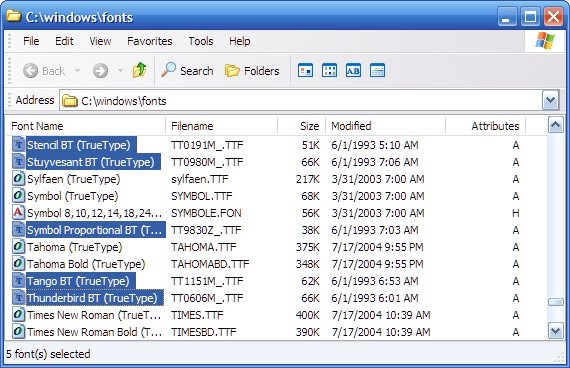Click filename SYMBOLE.FON
The width and height of the screenshot is (570, 368).
tap(206, 213)
